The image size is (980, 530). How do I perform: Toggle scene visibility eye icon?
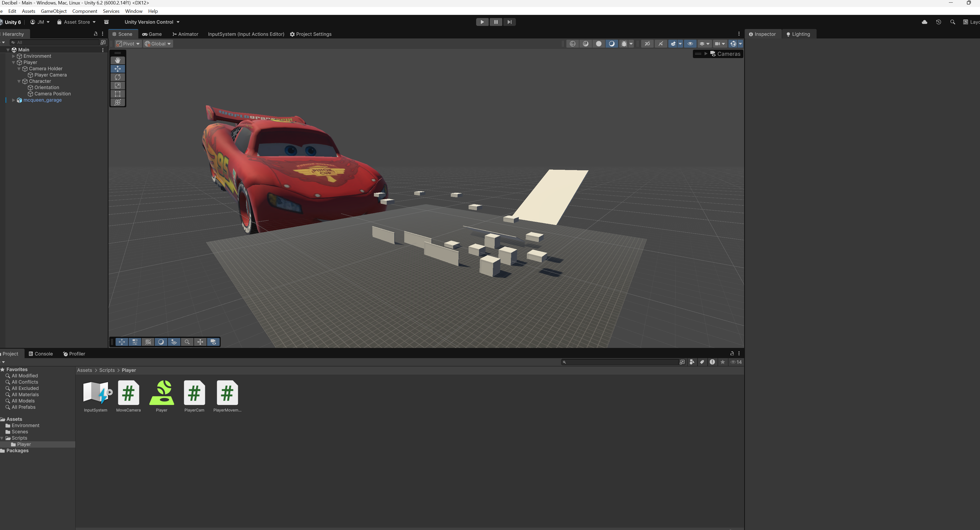coord(690,44)
